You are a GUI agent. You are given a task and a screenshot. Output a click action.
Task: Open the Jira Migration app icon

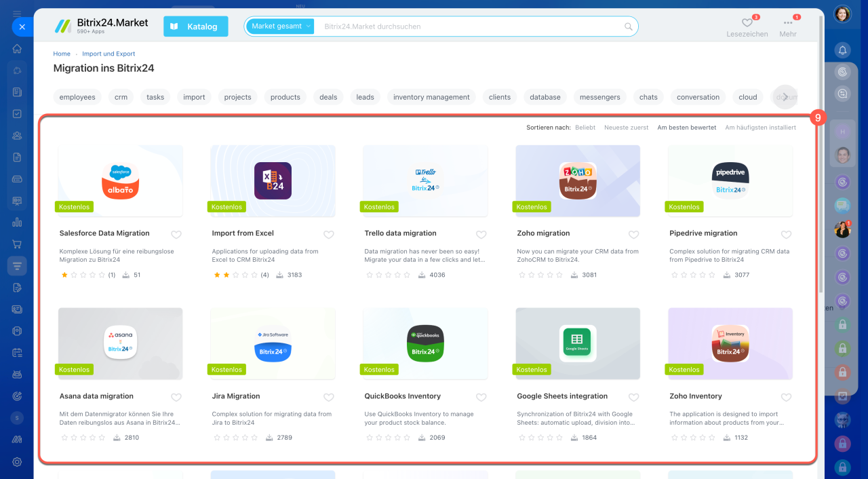coord(273,343)
